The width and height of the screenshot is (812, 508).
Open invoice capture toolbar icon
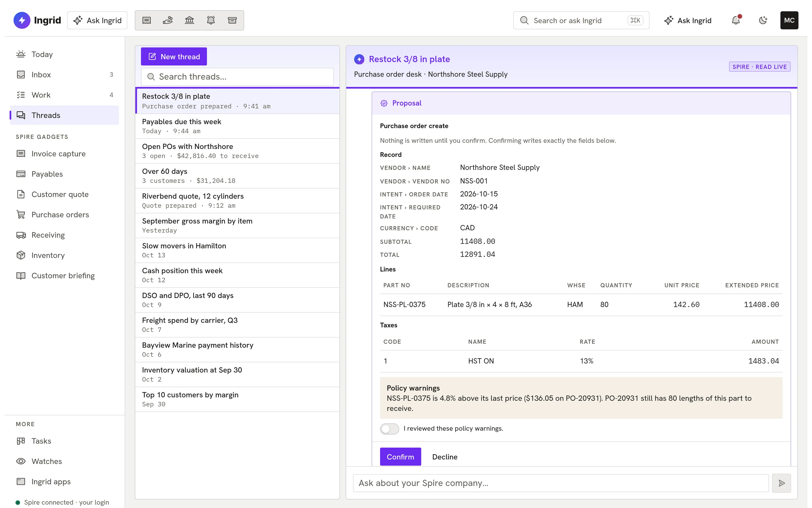pos(147,21)
